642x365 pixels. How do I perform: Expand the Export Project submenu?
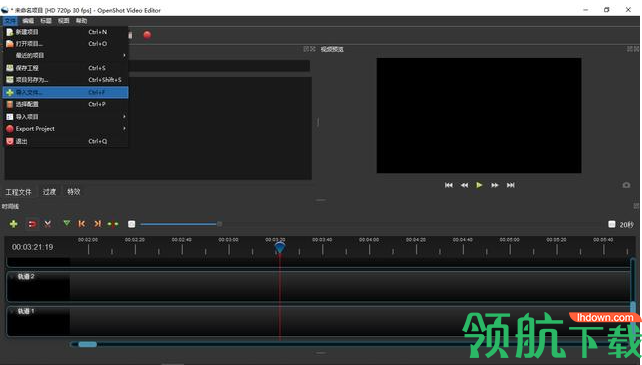pos(66,129)
